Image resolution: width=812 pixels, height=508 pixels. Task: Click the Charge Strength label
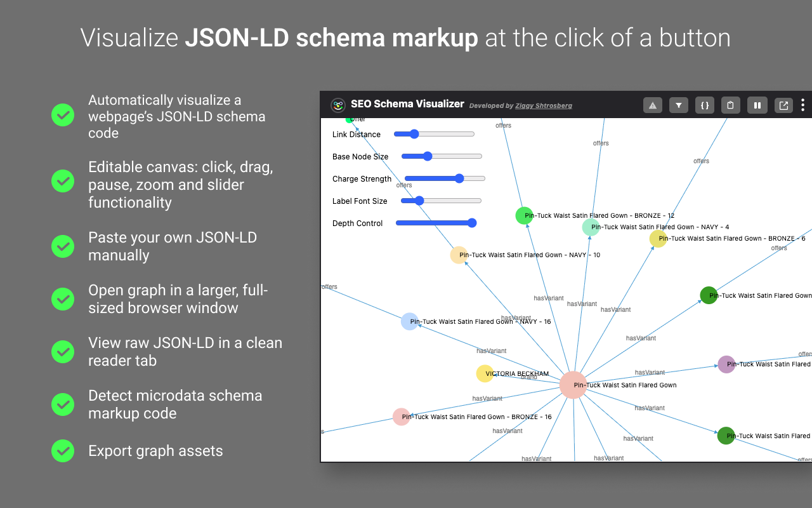(x=362, y=179)
